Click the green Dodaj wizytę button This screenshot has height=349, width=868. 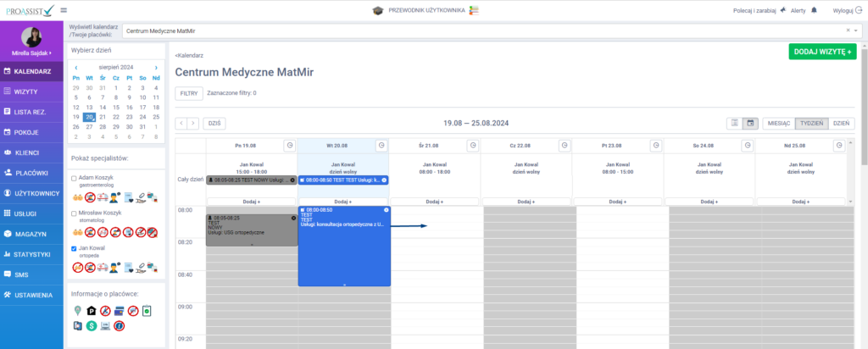[821, 52]
